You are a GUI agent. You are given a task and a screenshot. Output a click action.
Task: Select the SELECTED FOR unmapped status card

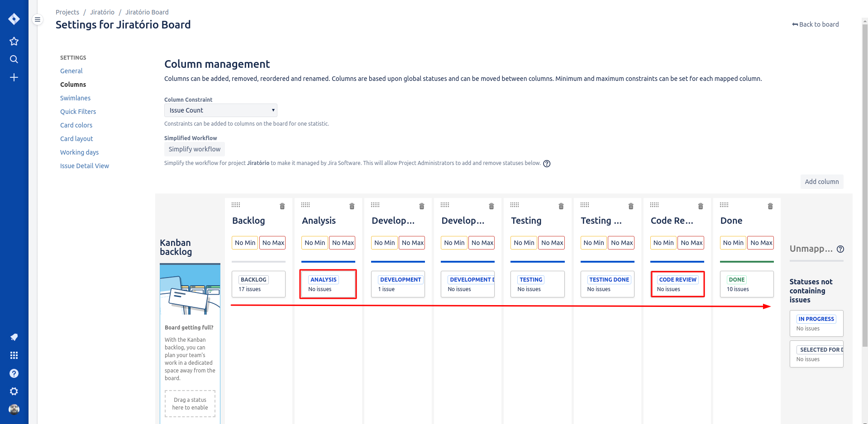816,354
